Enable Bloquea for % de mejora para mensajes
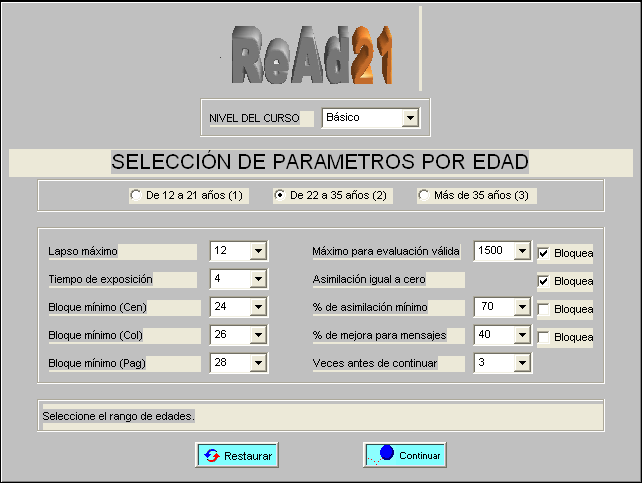This screenshot has width=642, height=483. [543, 337]
